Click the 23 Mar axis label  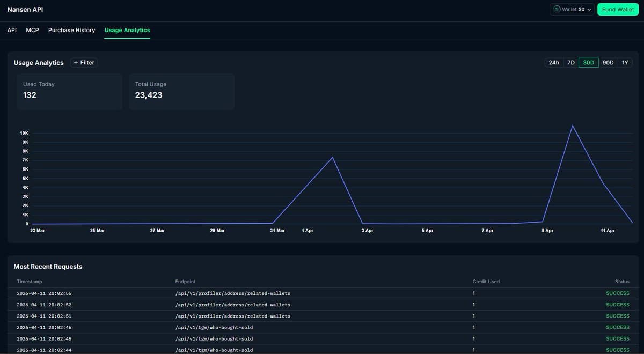coord(38,230)
